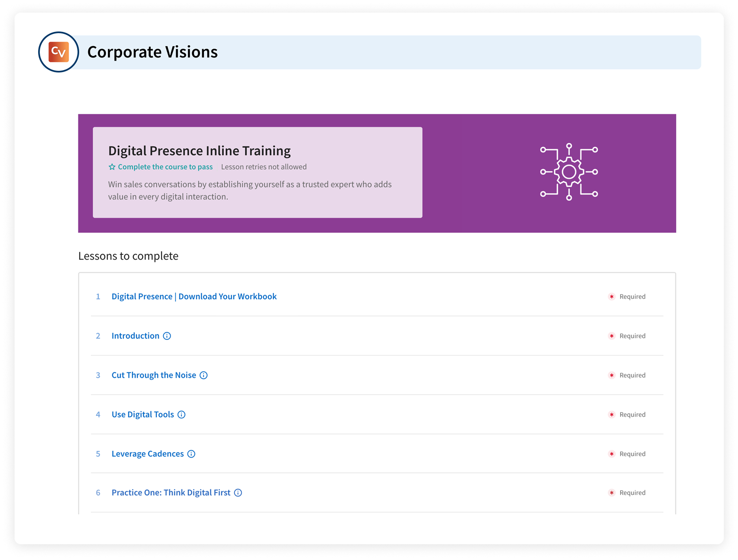
Task: Show info icon beside Use Digital Tools
Action: point(181,415)
